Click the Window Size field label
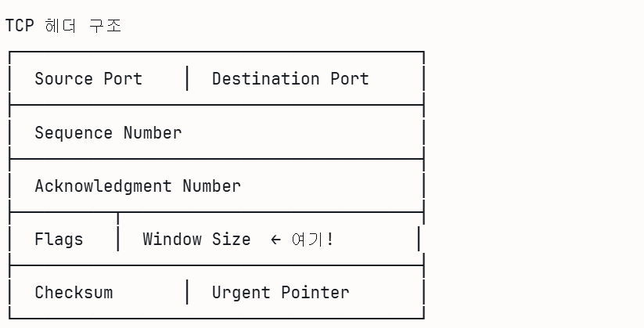The width and height of the screenshot is (644, 328). click(196, 240)
